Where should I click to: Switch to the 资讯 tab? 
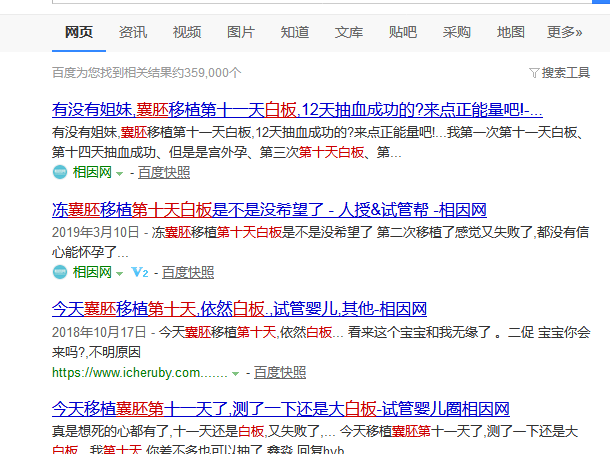tap(133, 32)
